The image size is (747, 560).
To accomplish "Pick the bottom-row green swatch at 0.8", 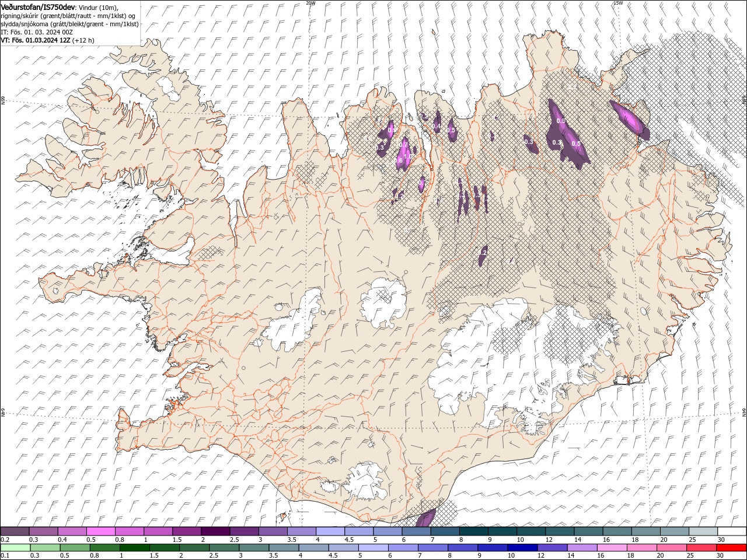I will click(104, 548).
